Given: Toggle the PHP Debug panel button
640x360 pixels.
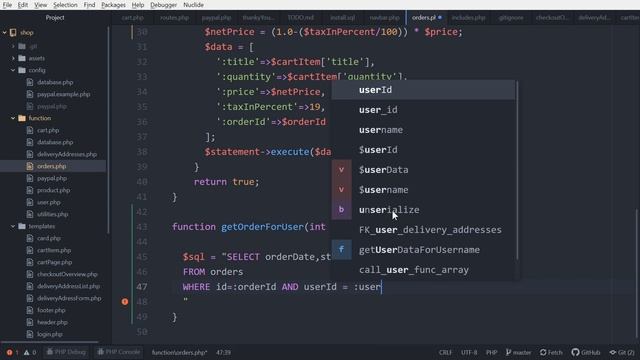Looking at the screenshot, I should coord(66,352).
